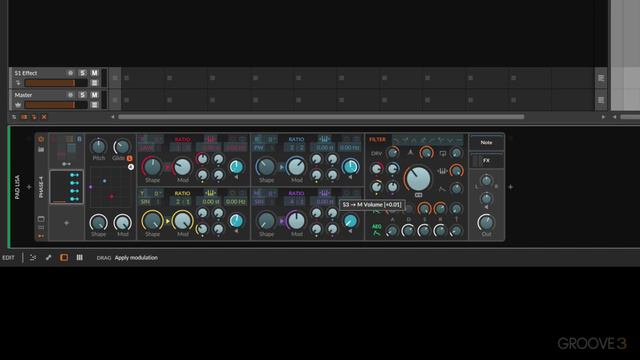Adjust S1 Effect track volume fader

(x=56, y=83)
